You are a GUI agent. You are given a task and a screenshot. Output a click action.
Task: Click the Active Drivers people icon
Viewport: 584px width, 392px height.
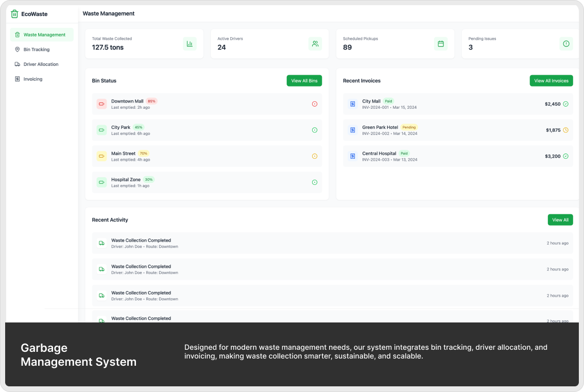315,44
